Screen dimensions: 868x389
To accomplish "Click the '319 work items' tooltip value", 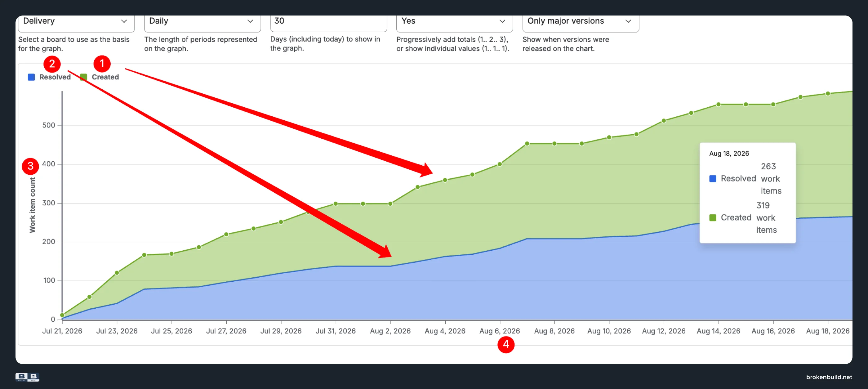I will pos(766,218).
